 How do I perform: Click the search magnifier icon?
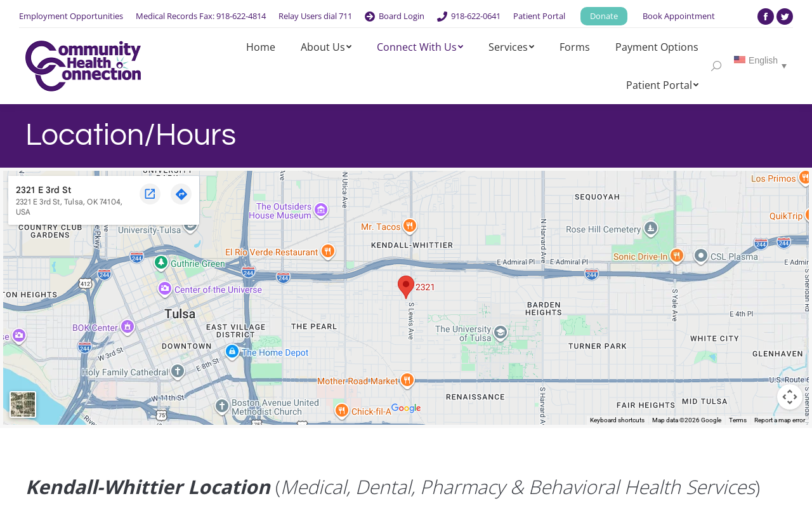point(716,66)
